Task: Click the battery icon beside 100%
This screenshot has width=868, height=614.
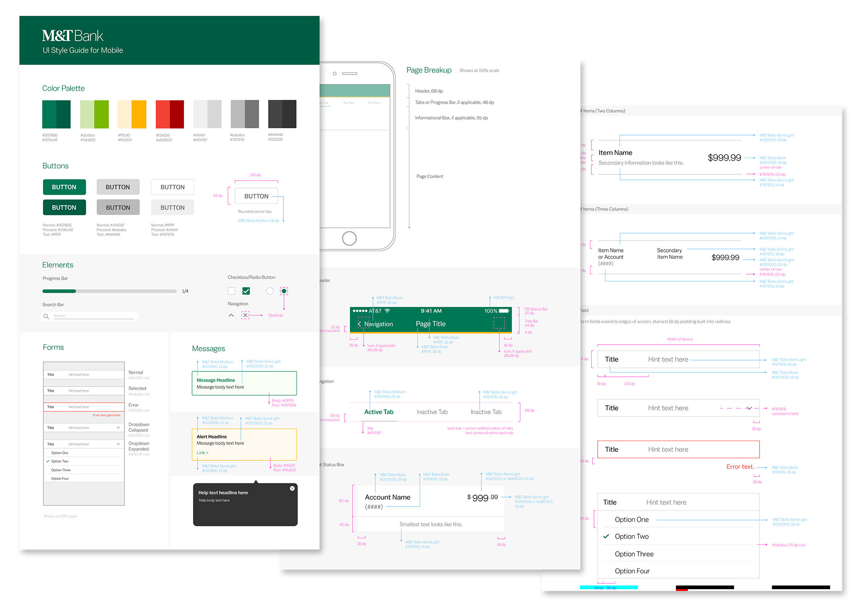Action: 504,311
